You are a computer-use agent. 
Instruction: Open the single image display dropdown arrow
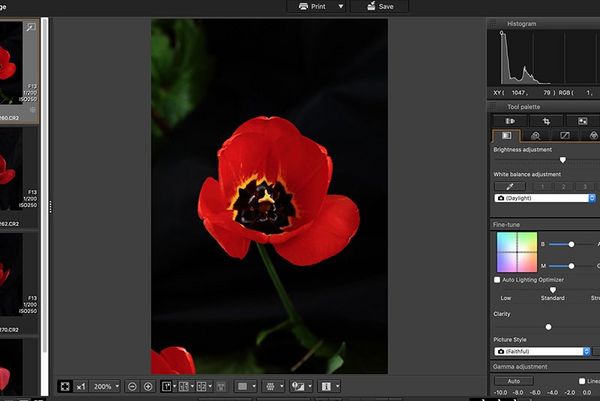174,386
